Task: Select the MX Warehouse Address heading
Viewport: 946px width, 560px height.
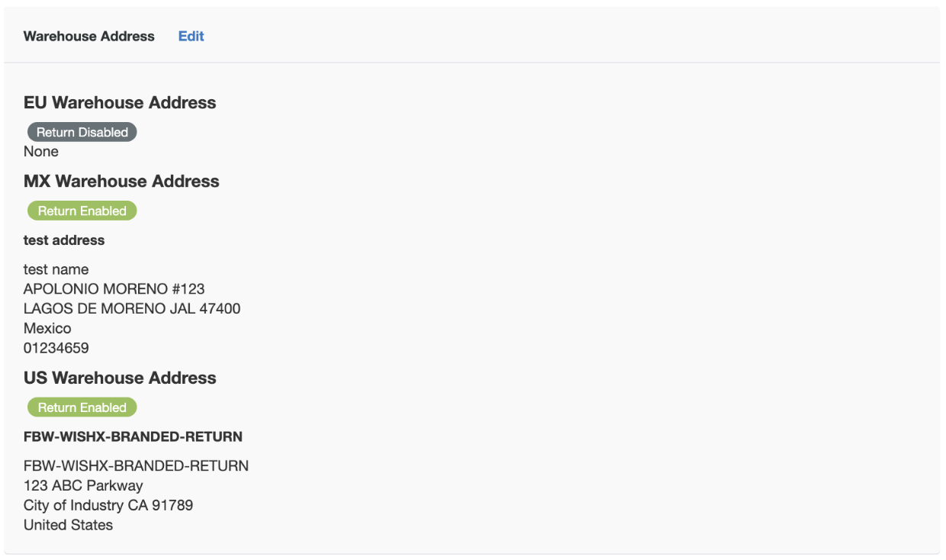Action: point(121,182)
